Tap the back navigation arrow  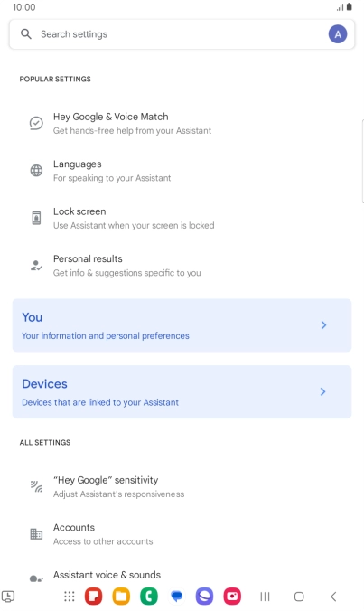(333, 597)
